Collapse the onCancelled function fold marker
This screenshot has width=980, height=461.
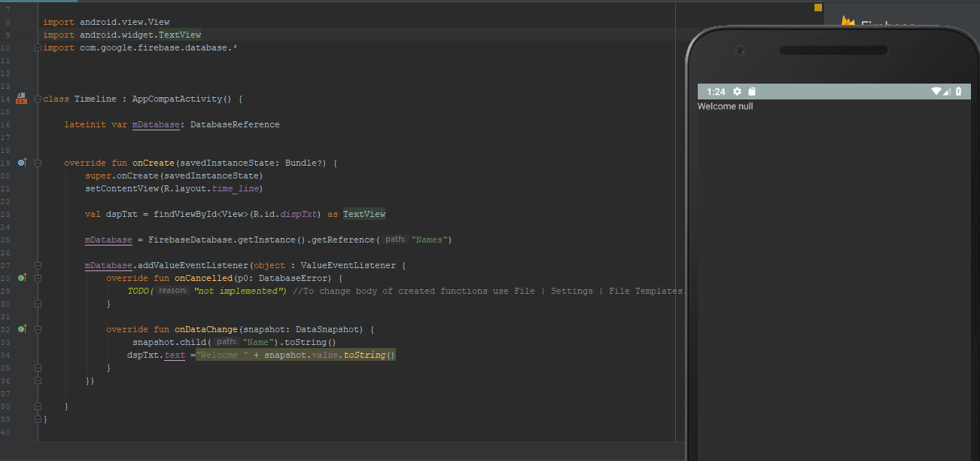(38, 278)
